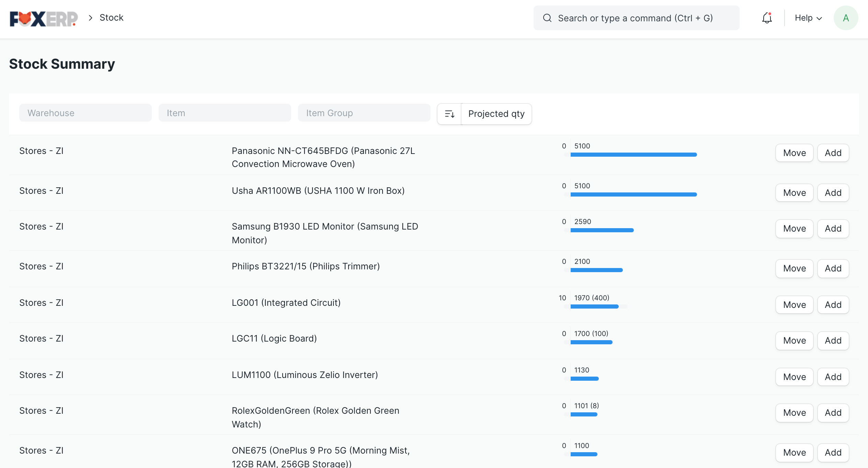Open the FoxERP logo home link
This screenshot has height=468, width=868.
(44, 19)
